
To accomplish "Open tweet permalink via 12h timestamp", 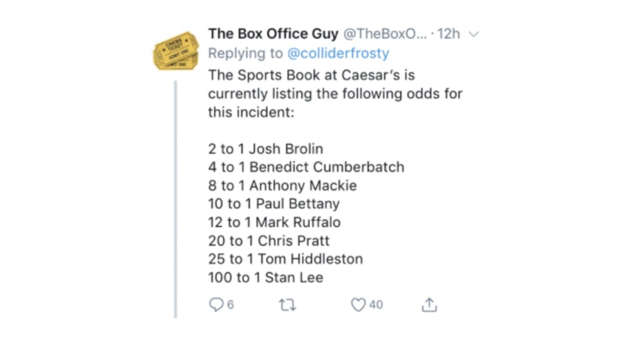I will (x=449, y=34).
